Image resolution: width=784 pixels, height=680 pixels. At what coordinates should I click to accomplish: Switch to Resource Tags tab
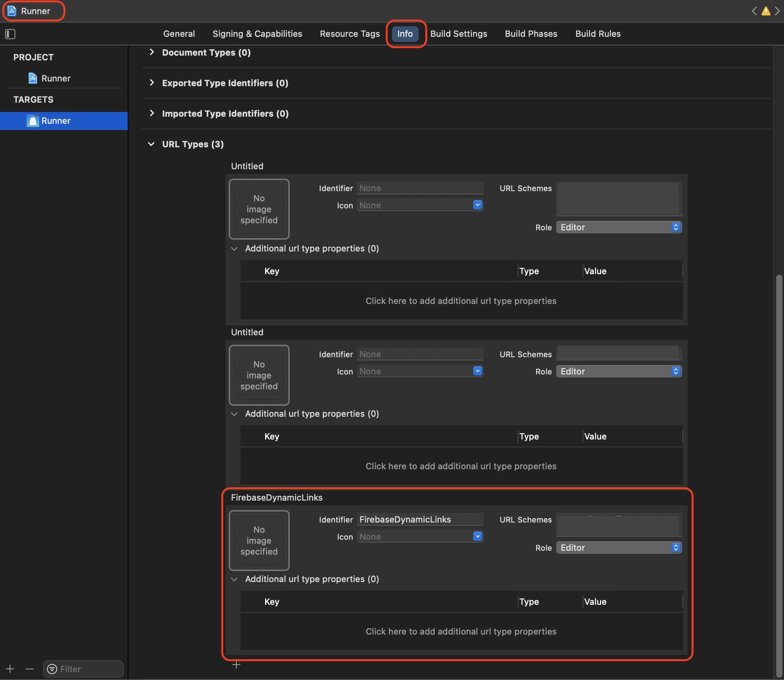click(350, 34)
